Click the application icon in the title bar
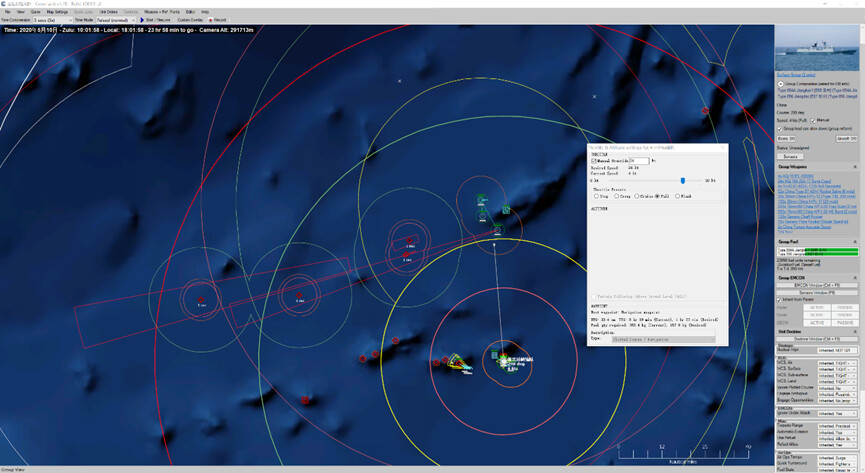 [3, 4]
